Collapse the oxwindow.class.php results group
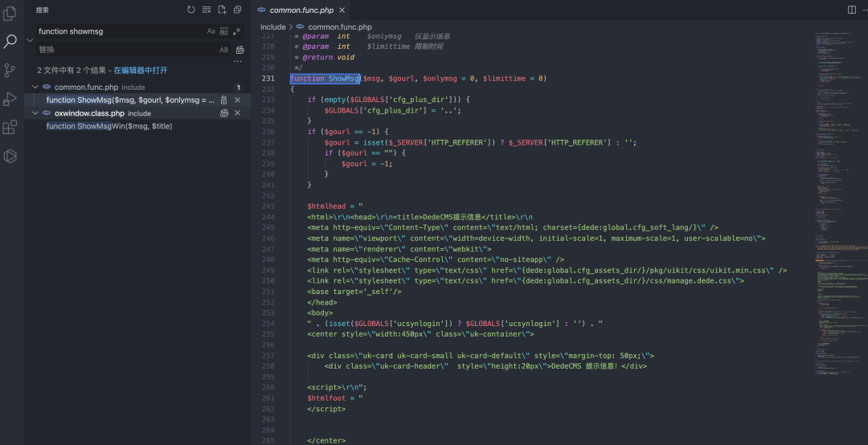Image resolution: width=868 pixels, height=445 pixels. pos(35,113)
